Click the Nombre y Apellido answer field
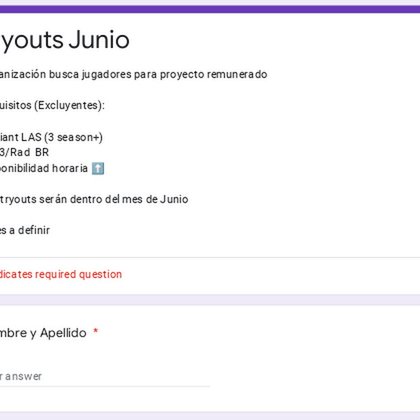The width and height of the screenshot is (420, 420). pyautogui.click(x=105, y=377)
